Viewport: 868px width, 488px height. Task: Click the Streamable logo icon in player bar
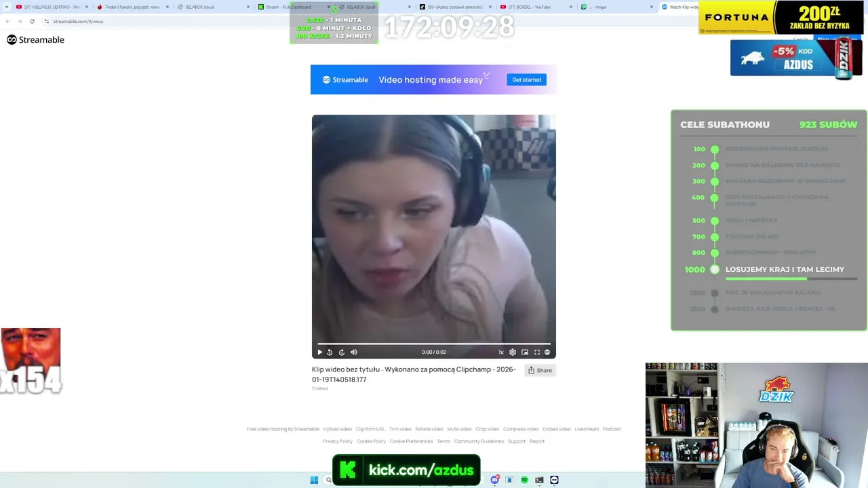click(x=547, y=352)
